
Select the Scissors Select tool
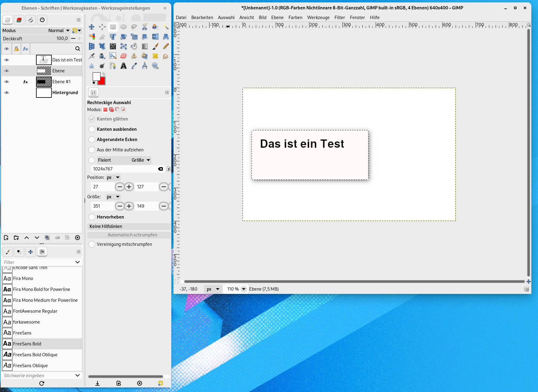click(x=145, y=27)
